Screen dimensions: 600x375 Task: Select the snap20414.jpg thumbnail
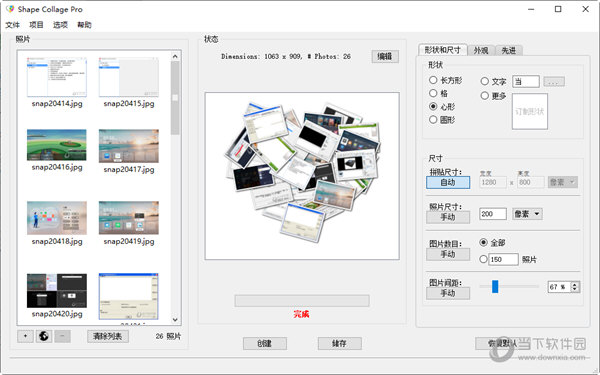coord(57,77)
